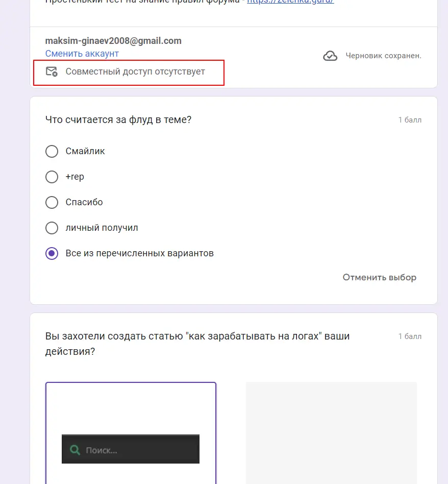Click the cloud draft-saved icon
This screenshot has width=448, height=484.
(x=330, y=56)
